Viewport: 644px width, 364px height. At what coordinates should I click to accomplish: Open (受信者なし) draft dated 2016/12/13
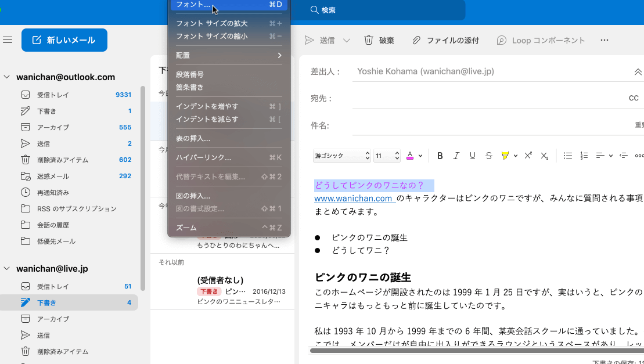(222, 290)
